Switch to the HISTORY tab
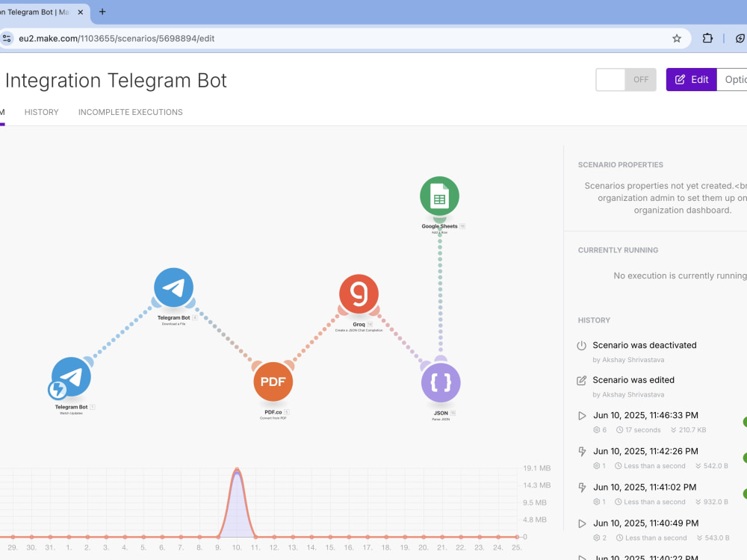The image size is (747, 560). point(41,113)
